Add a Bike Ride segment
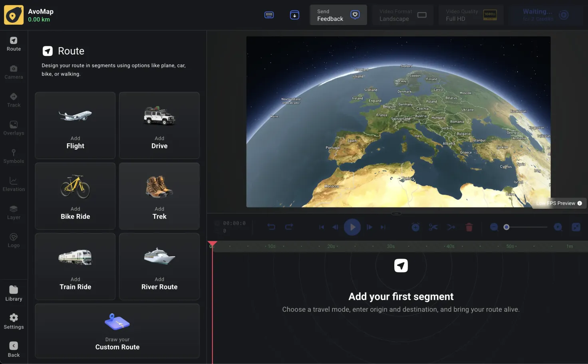The height and width of the screenshot is (364, 588). click(x=75, y=196)
